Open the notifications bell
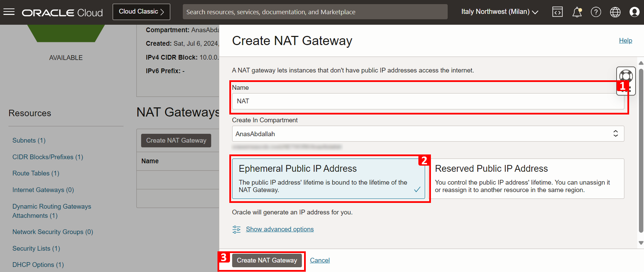This screenshot has width=644, height=272. (x=577, y=12)
